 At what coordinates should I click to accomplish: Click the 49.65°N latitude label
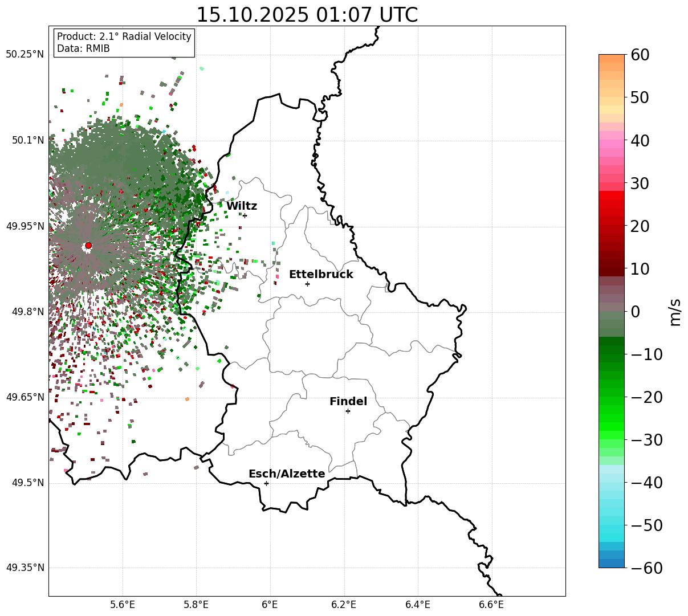coord(25,397)
